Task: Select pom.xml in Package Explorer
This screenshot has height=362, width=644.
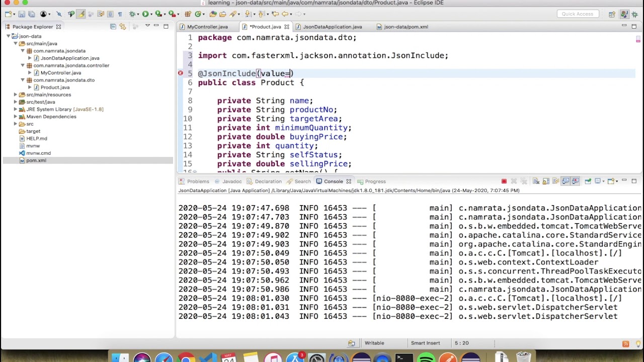Action: [36, 160]
